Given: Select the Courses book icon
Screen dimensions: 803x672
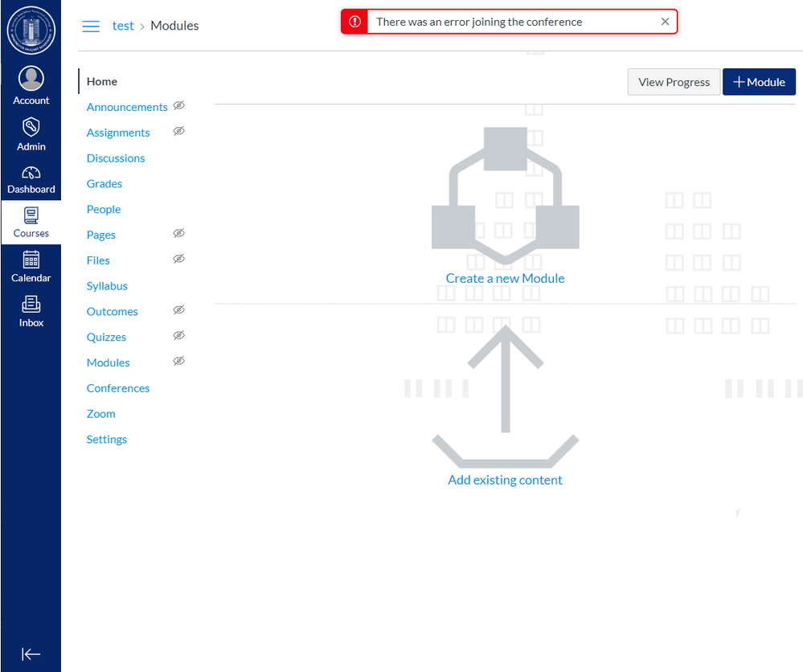Looking at the screenshot, I should pos(31,215).
